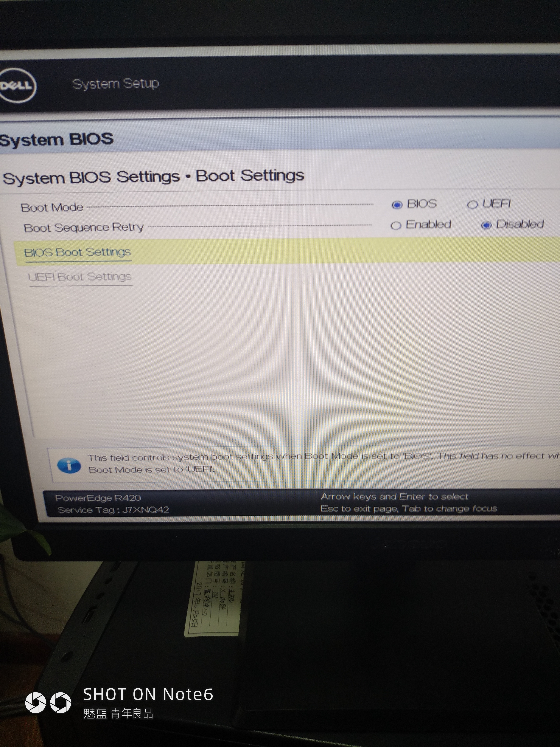Viewport: 560px width, 747px height.
Task: Select the BIOS boot mode radio button
Action: click(397, 205)
